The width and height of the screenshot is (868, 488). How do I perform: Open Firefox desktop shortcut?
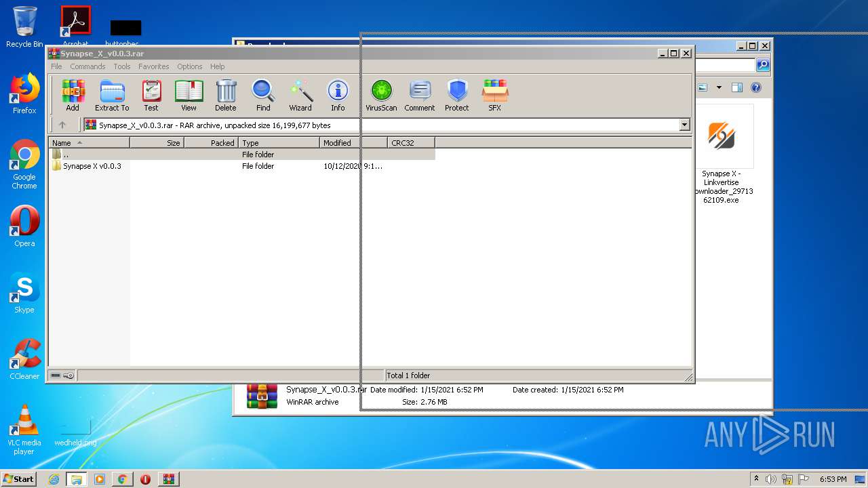pos(24,94)
